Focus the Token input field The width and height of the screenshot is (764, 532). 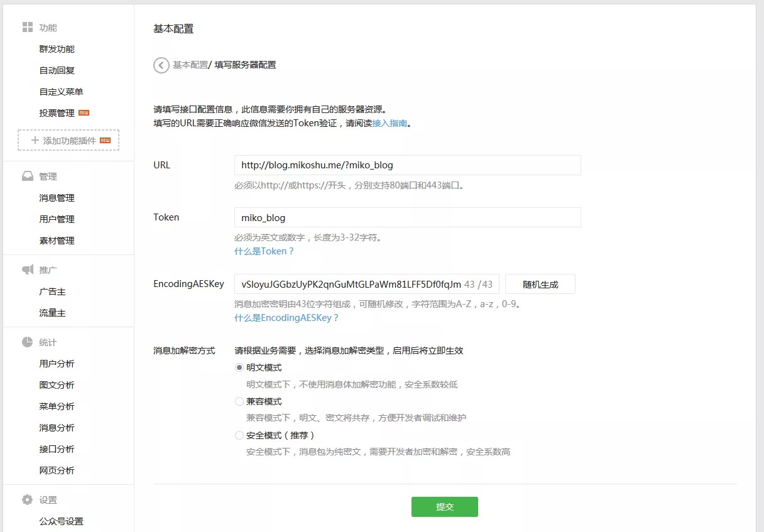click(x=408, y=217)
